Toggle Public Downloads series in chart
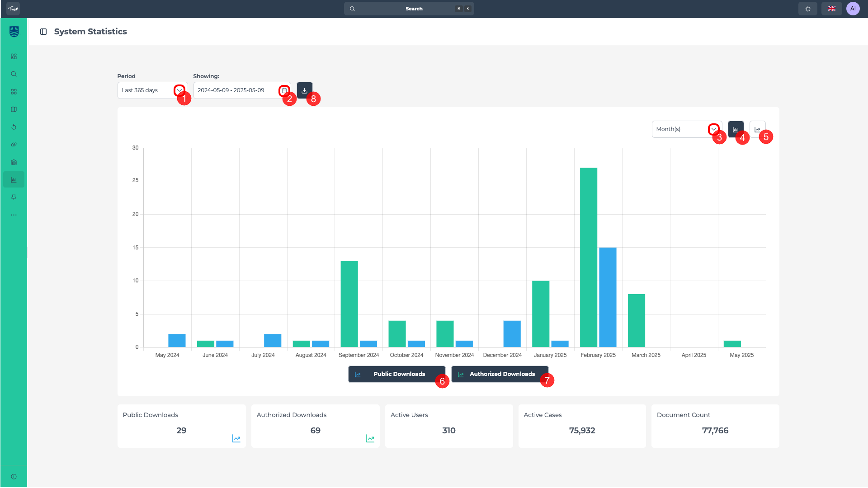Image resolution: width=868 pixels, height=488 pixels. pyautogui.click(x=396, y=374)
